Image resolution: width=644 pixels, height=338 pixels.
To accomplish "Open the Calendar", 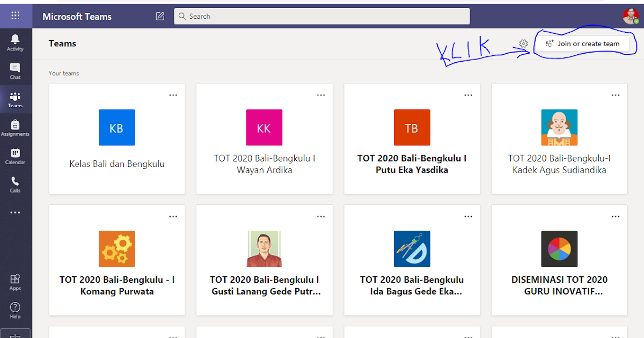I will click(x=15, y=156).
